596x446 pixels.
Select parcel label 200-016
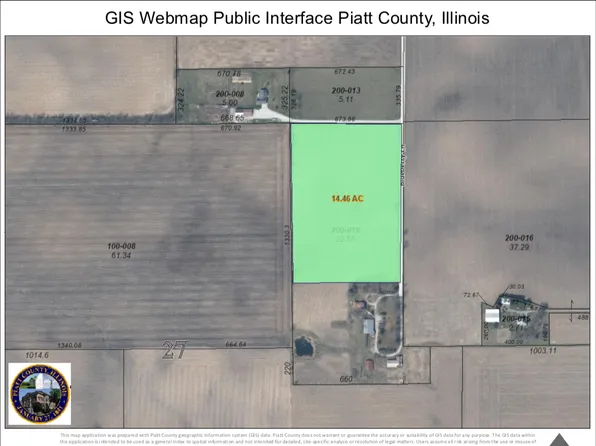click(519, 238)
